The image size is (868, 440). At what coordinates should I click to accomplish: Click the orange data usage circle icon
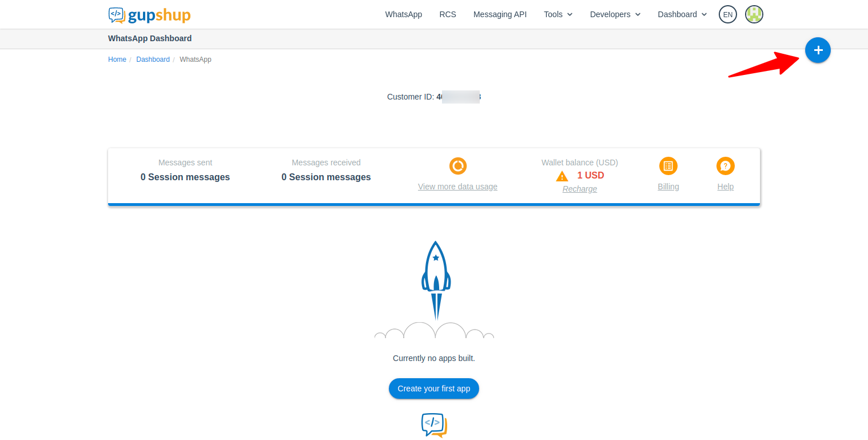pos(458,166)
